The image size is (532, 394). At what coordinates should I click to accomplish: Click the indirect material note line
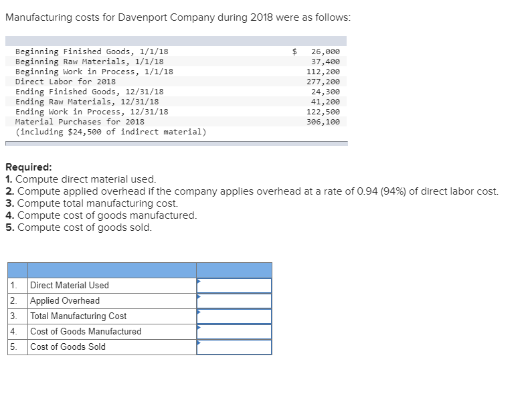point(110,132)
